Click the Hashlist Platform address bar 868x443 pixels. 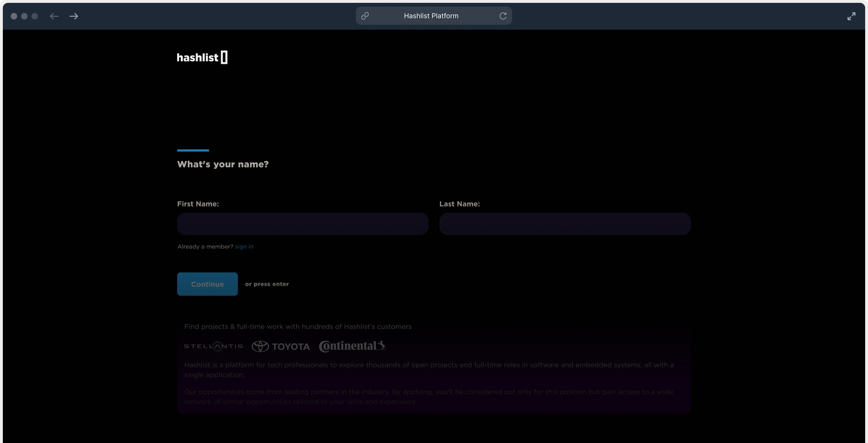pos(431,16)
